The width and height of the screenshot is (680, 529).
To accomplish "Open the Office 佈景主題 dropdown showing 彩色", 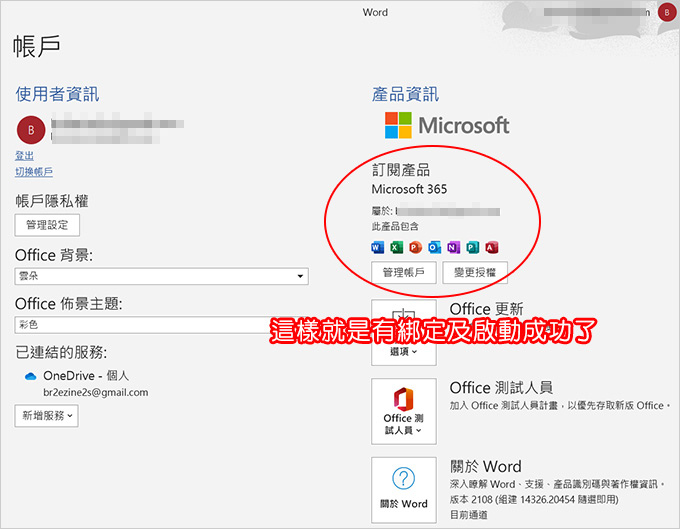I will point(161,325).
